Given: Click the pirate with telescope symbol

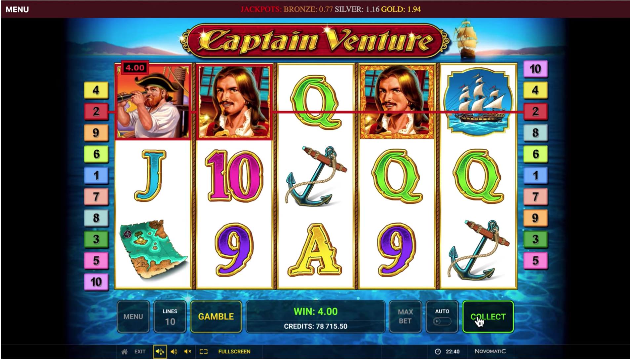Looking at the screenshot, I should pos(153,102).
